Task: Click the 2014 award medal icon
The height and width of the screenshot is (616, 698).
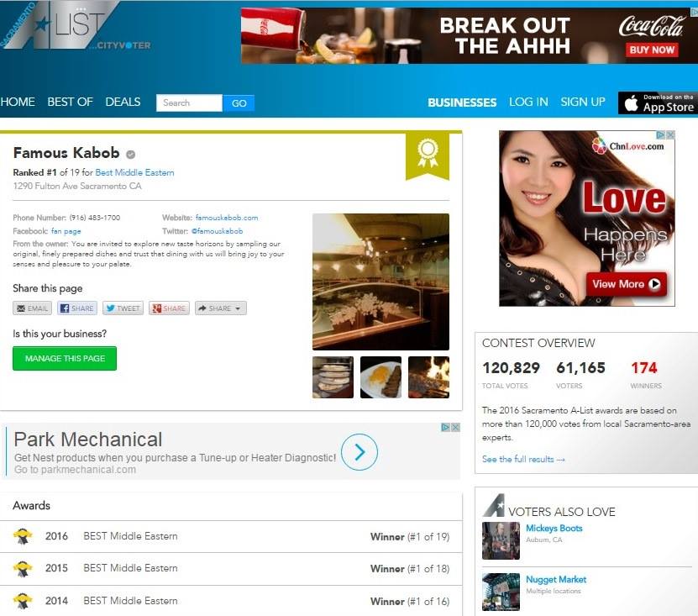Action: point(23,601)
